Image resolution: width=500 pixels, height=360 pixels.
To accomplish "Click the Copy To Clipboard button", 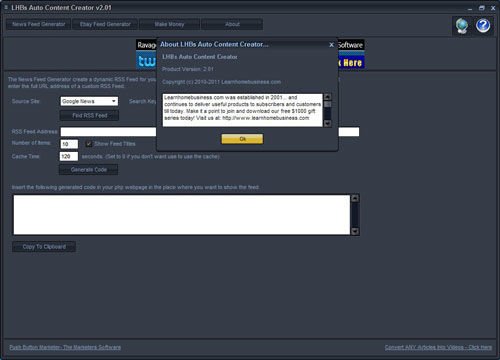I will (x=44, y=247).
